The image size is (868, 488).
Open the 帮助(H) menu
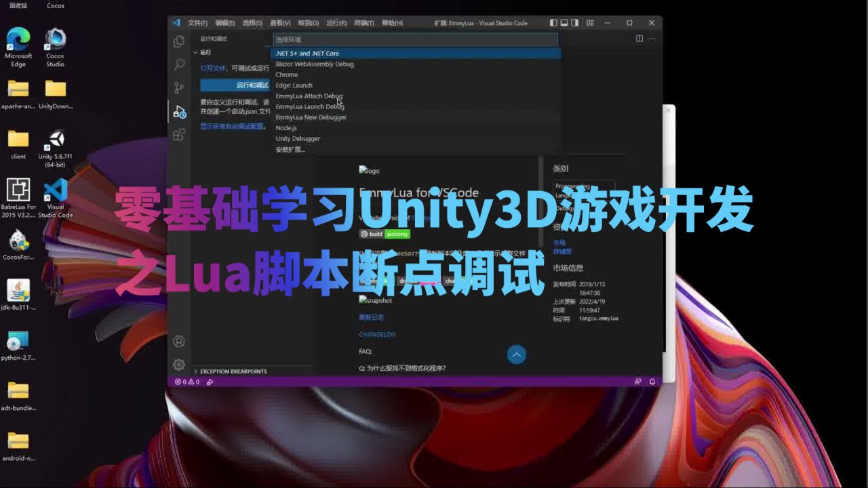(392, 23)
